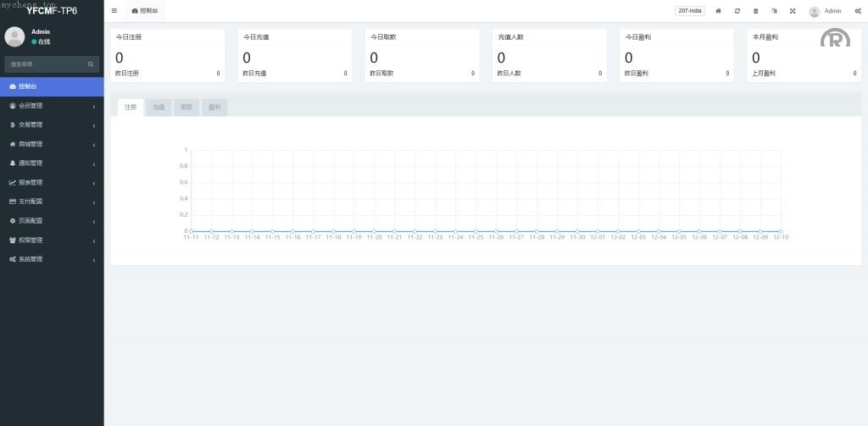Expand the 报表管理 sidebar menu
The image size is (868, 426).
click(x=51, y=182)
